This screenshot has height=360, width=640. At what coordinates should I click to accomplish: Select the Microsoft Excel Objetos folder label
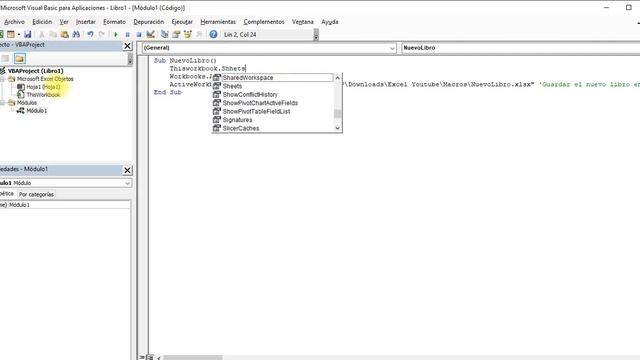[x=45, y=79]
